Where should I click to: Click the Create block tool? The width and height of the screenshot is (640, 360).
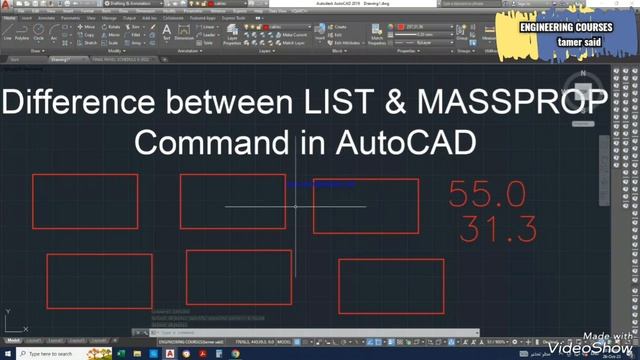(337, 27)
